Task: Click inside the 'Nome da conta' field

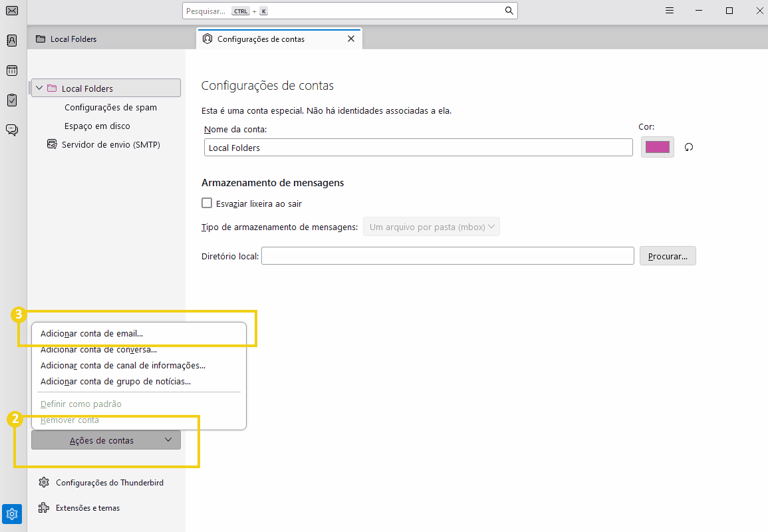Action: [x=418, y=147]
